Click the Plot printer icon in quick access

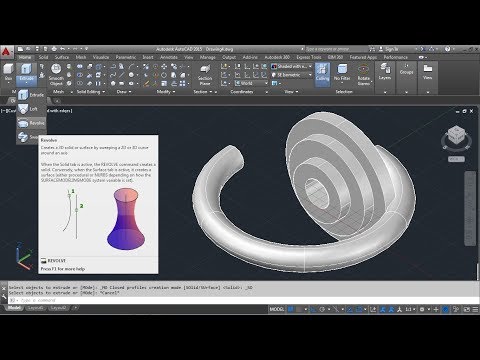pos(54,49)
